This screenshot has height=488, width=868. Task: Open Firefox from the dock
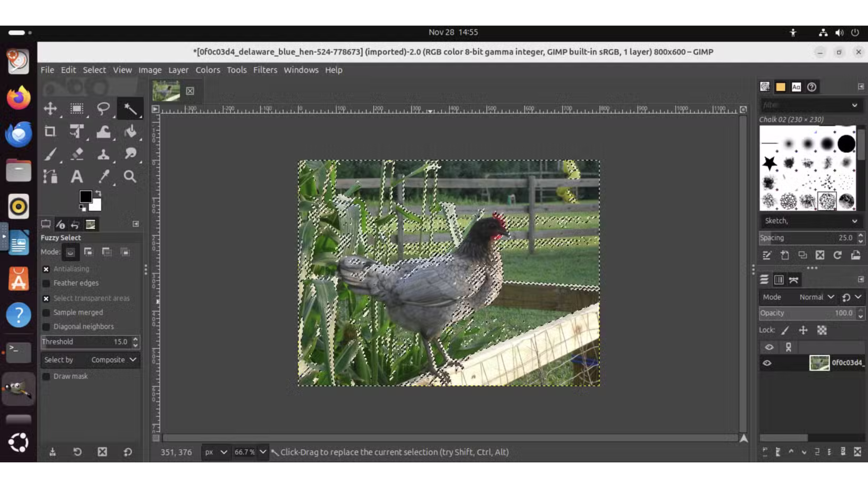point(19,97)
